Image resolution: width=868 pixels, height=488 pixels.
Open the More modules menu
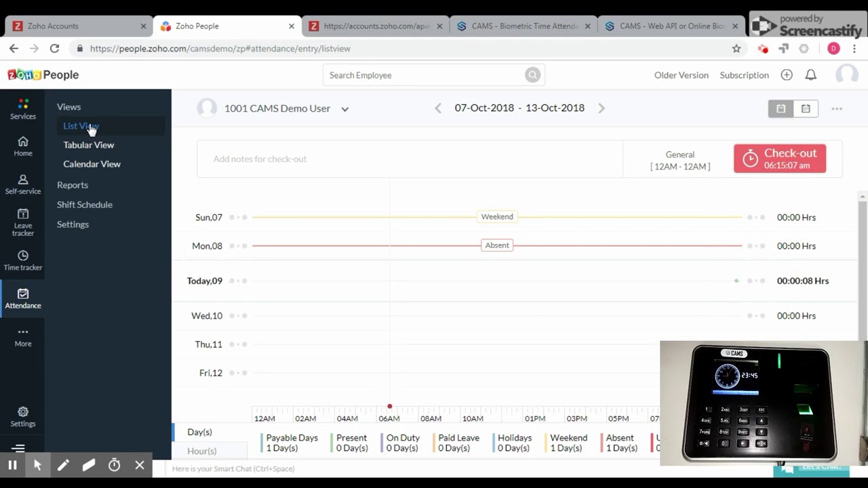[23, 336]
